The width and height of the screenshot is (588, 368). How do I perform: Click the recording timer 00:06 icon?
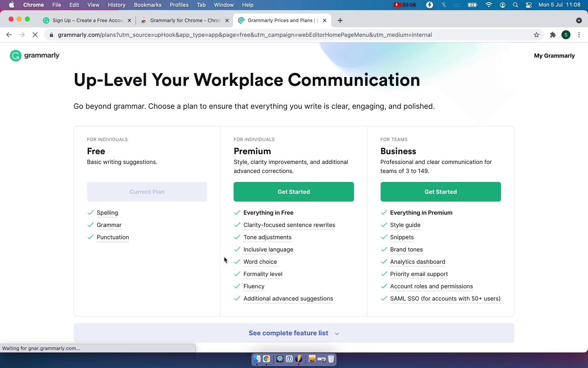pyautogui.click(x=405, y=5)
